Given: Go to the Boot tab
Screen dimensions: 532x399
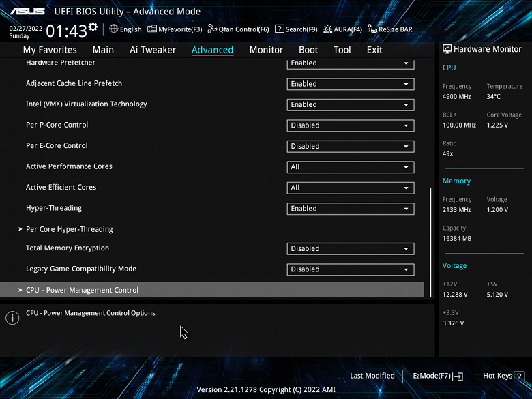Looking at the screenshot, I should pos(308,50).
